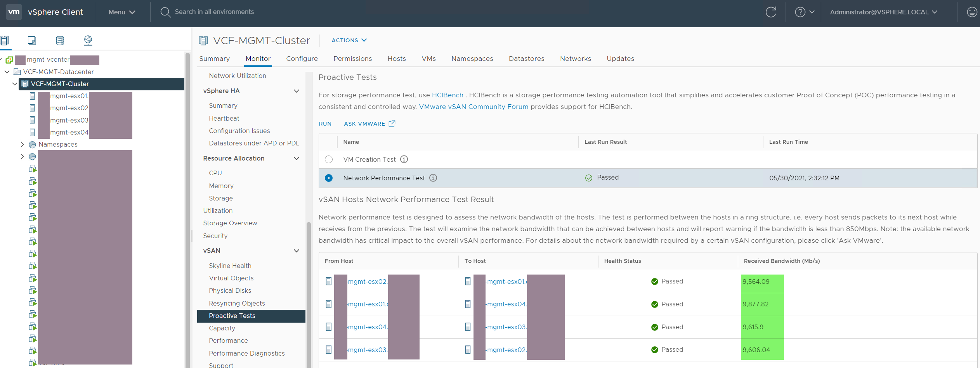Click the vSphere refresh icon
Screen dimensions: 980x368
coord(771,12)
